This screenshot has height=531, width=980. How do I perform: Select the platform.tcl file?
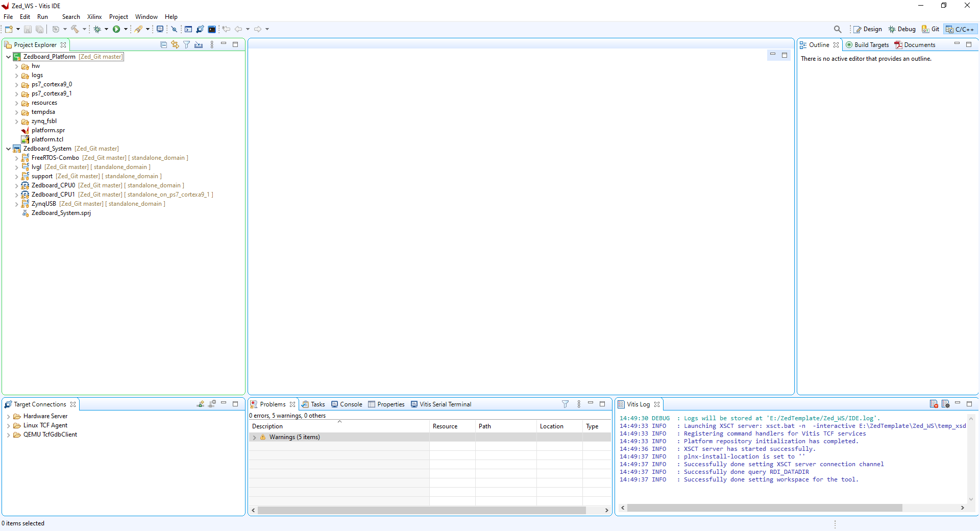click(47, 139)
